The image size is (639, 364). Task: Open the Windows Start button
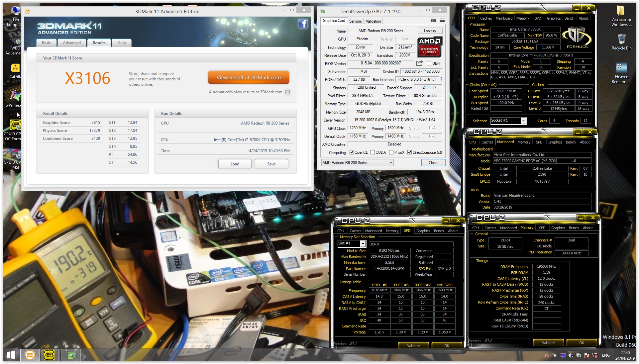pyautogui.click(x=11, y=355)
